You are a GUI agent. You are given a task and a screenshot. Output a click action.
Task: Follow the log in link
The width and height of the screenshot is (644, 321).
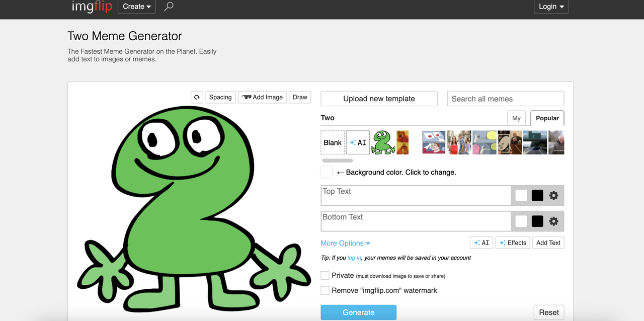click(x=354, y=258)
